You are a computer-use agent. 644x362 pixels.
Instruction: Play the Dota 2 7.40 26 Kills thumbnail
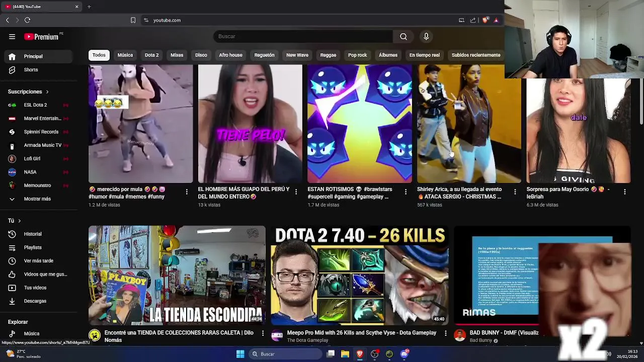(x=359, y=275)
